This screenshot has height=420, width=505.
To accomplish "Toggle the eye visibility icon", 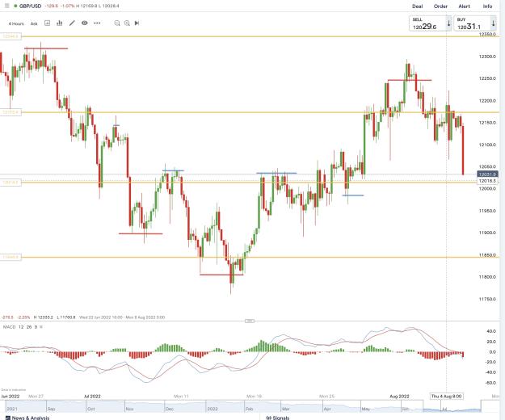I will tap(84, 23).
